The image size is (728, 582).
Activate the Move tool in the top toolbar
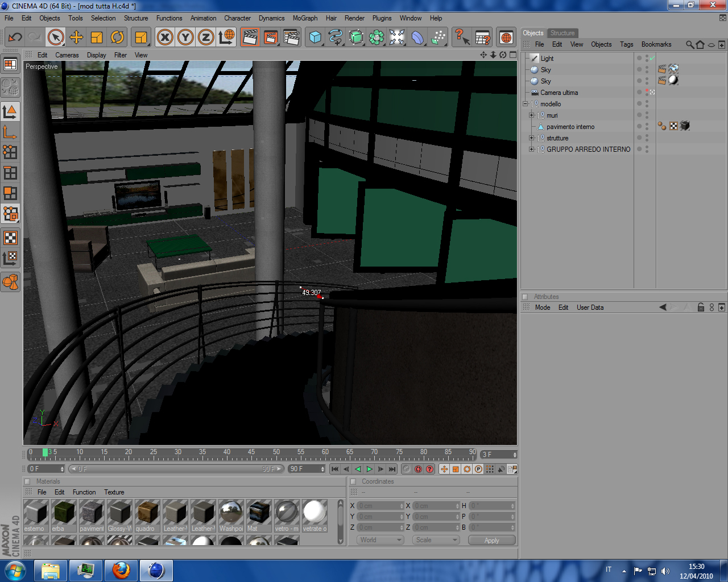76,38
